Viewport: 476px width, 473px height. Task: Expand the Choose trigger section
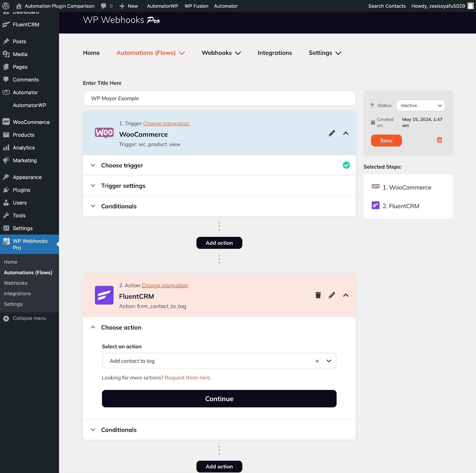[x=219, y=165]
